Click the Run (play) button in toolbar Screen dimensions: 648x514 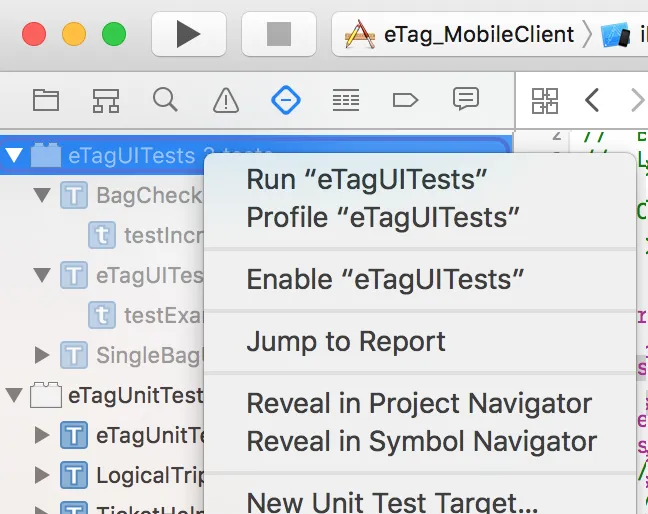pos(188,35)
